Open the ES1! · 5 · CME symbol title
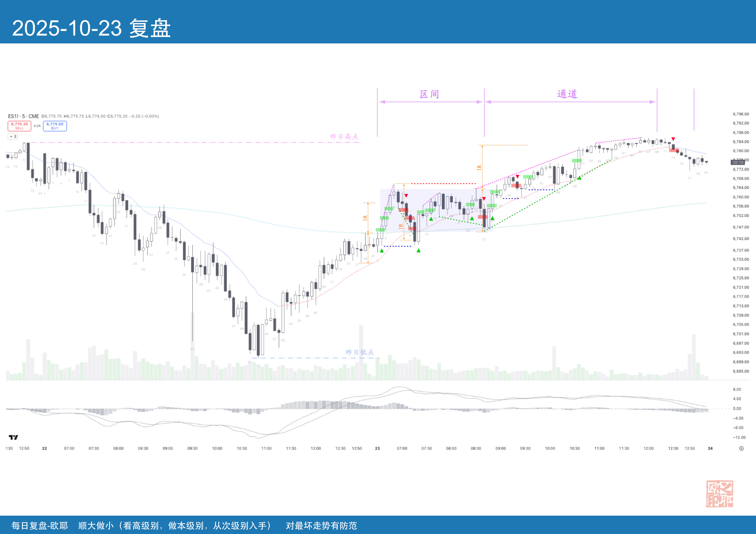This screenshot has height=534, width=756. pos(23,116)
